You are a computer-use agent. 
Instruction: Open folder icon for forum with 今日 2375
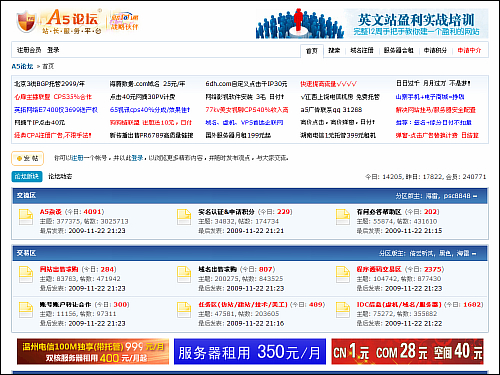pos(343,274)
